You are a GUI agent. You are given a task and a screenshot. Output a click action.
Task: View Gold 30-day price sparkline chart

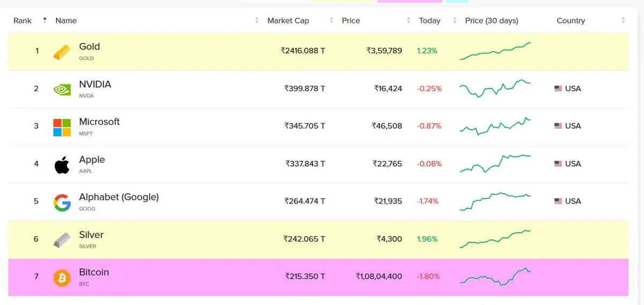point(495,51)
